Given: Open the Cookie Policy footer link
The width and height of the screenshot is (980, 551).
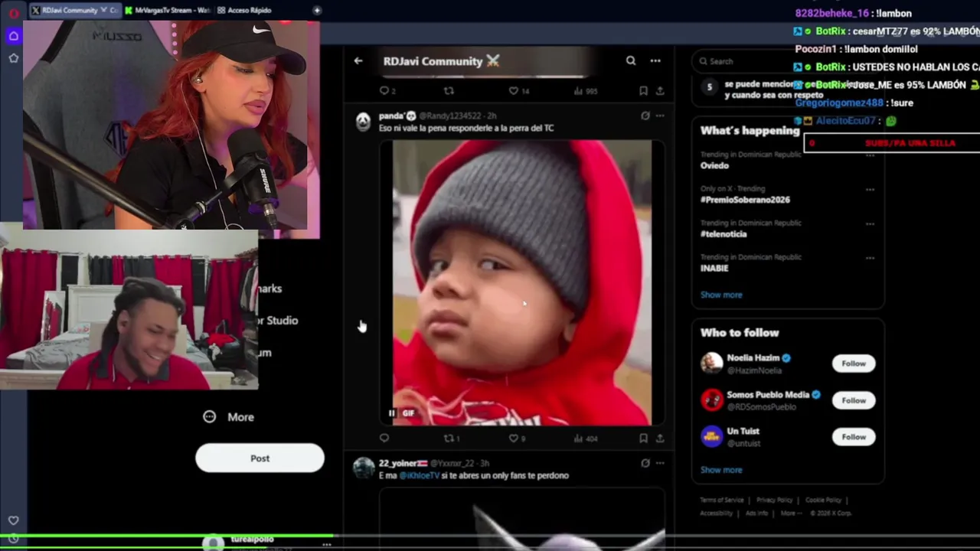Looking at the screenshot, I should [823, 500].
